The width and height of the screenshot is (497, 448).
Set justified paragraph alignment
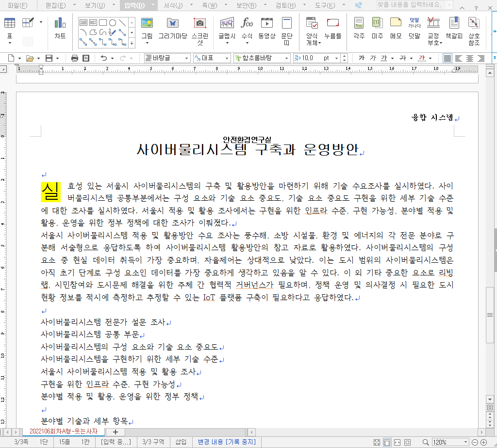[x=447, y=58]
